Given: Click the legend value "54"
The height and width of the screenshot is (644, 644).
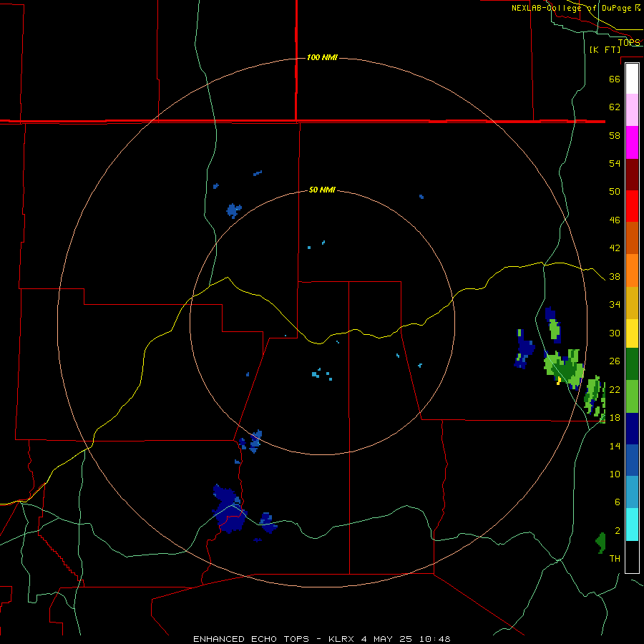Looking at the screenshot, I should click(615, 163).
